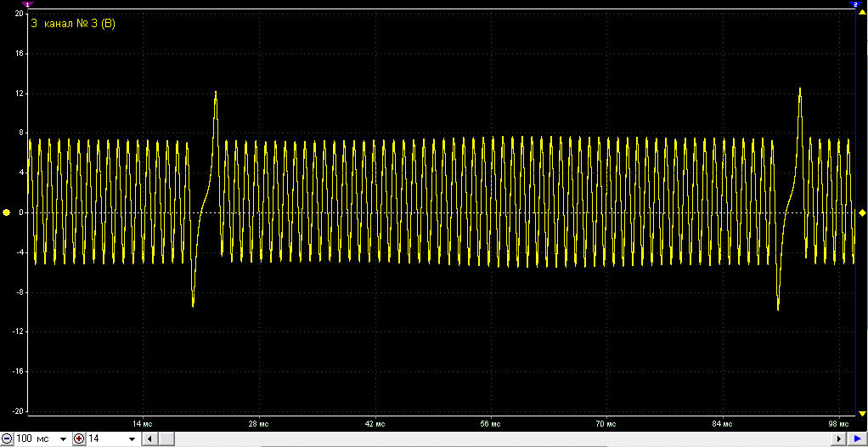
Task: Select blue cursor marker 2 at top
Action: [854, 4]
